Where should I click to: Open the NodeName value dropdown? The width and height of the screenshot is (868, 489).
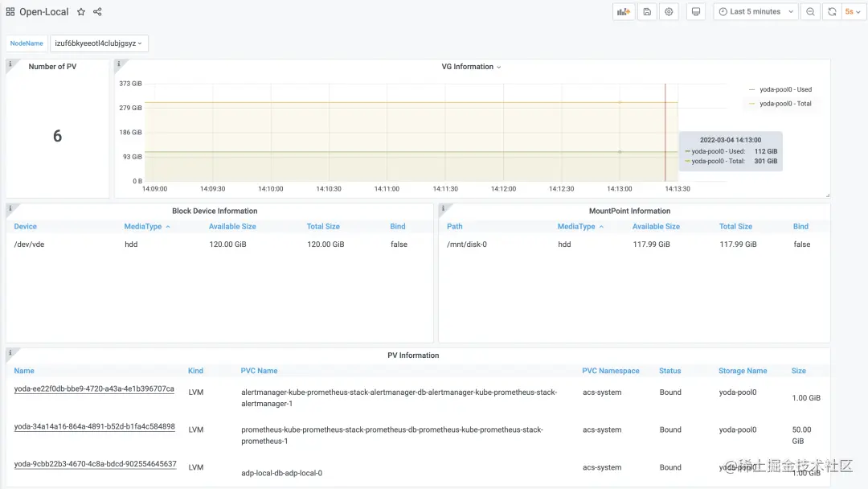[99, 43]
